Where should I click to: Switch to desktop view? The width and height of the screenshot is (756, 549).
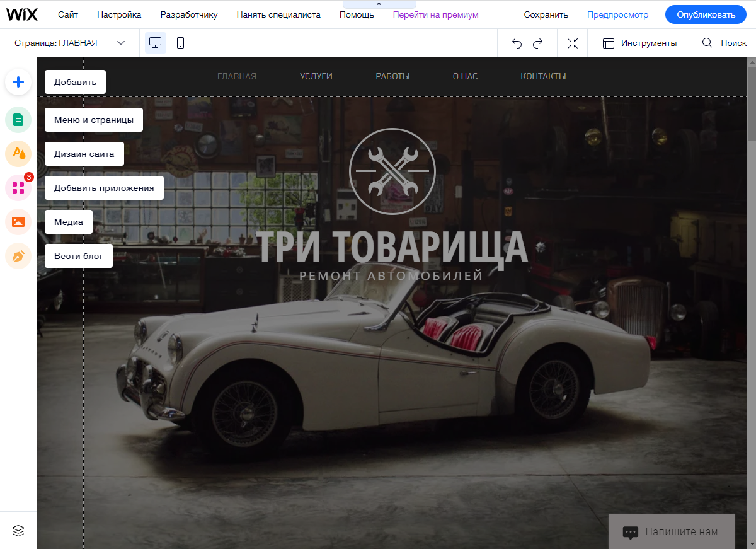155,43
